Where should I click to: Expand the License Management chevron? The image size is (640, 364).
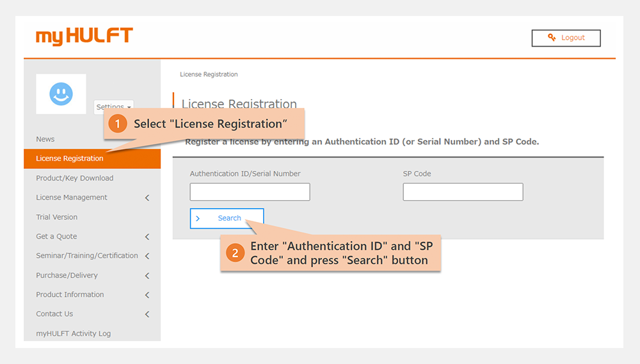click(x=147, y=198)
